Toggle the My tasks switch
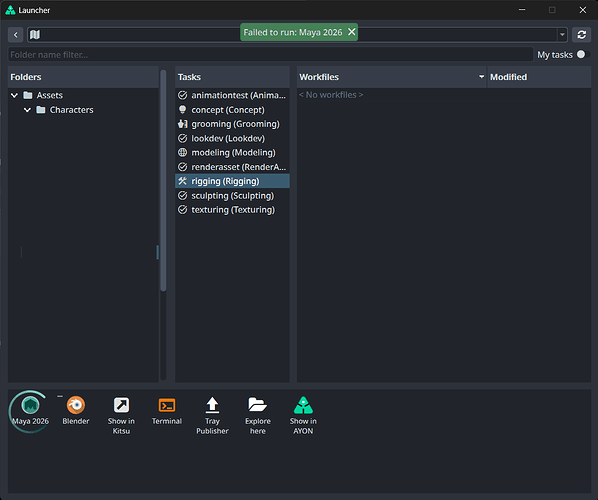Screen dimensions: 598x500 583,55
